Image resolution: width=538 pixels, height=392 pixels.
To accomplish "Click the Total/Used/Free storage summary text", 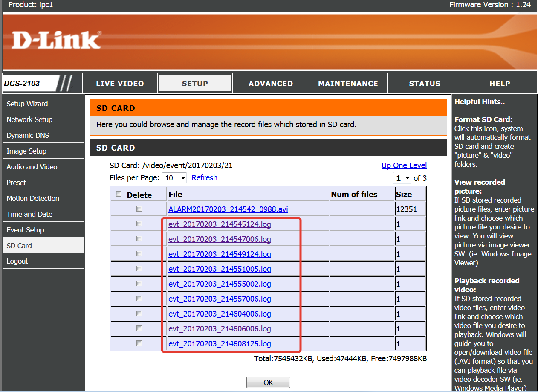I will [x=340, y=359].
